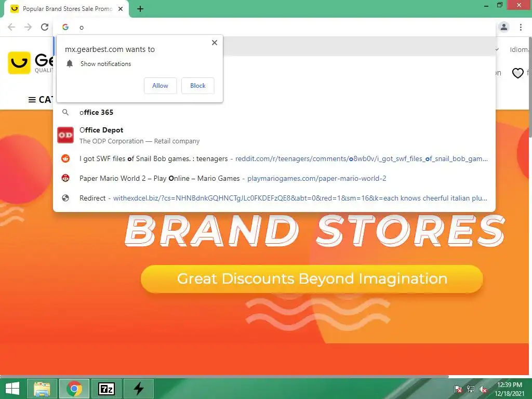532x399 pixels.
Task: Open 7-Zip from the taskbar
Action: (106, 389)
